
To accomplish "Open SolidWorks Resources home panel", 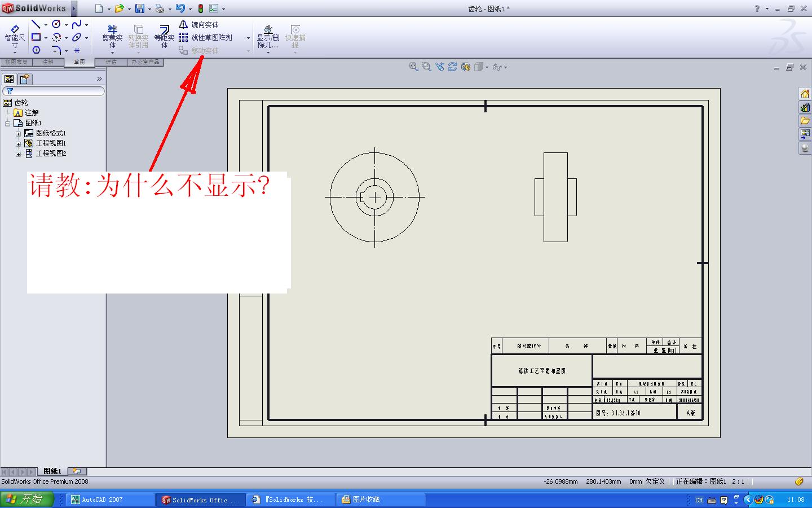I will 805,94.
